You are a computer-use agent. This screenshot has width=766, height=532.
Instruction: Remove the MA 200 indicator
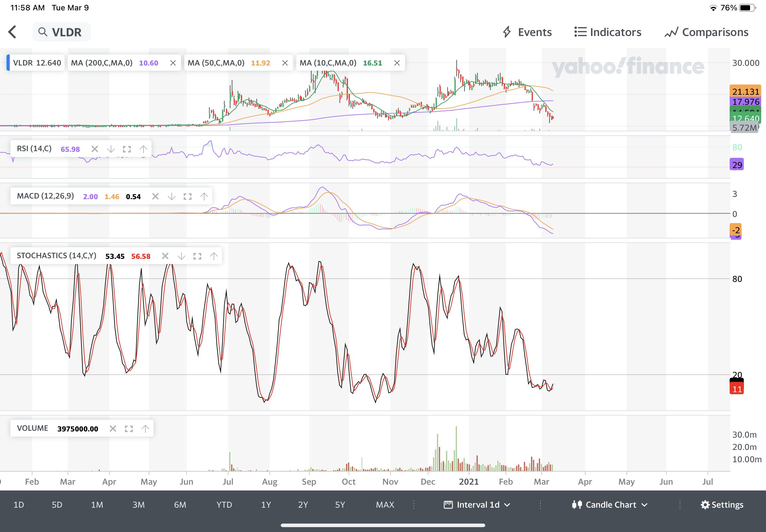coord(173,63)
